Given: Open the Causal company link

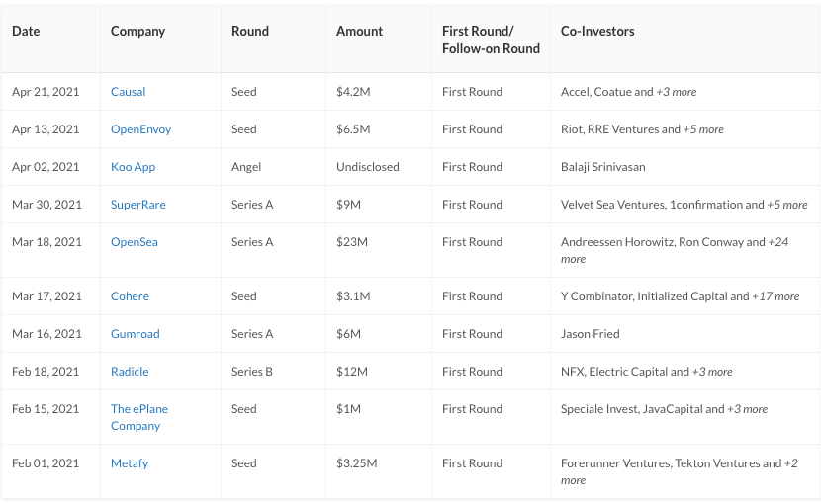Looking at the screenshot, I should pyautogui.click(x=128, y=92).
